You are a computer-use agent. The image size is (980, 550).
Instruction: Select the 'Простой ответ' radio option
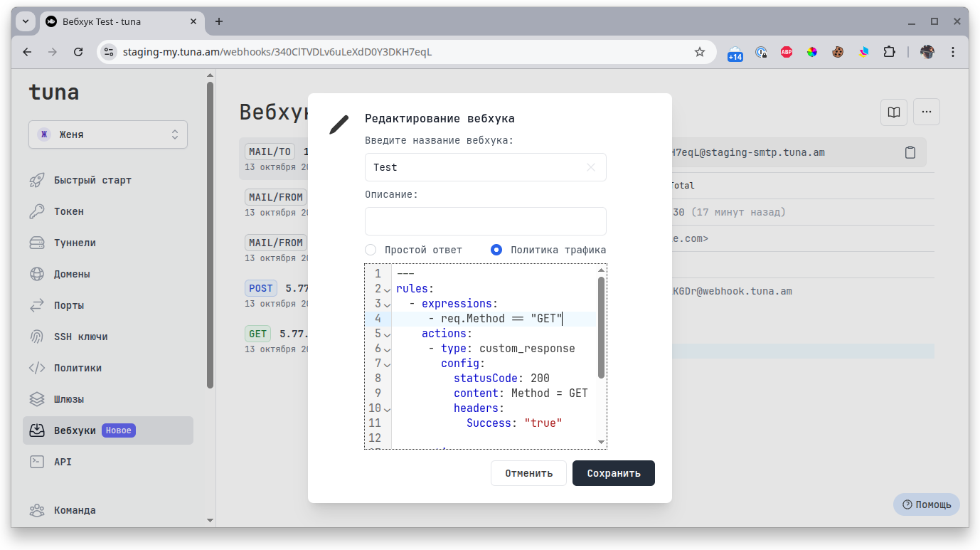[371, 250]
